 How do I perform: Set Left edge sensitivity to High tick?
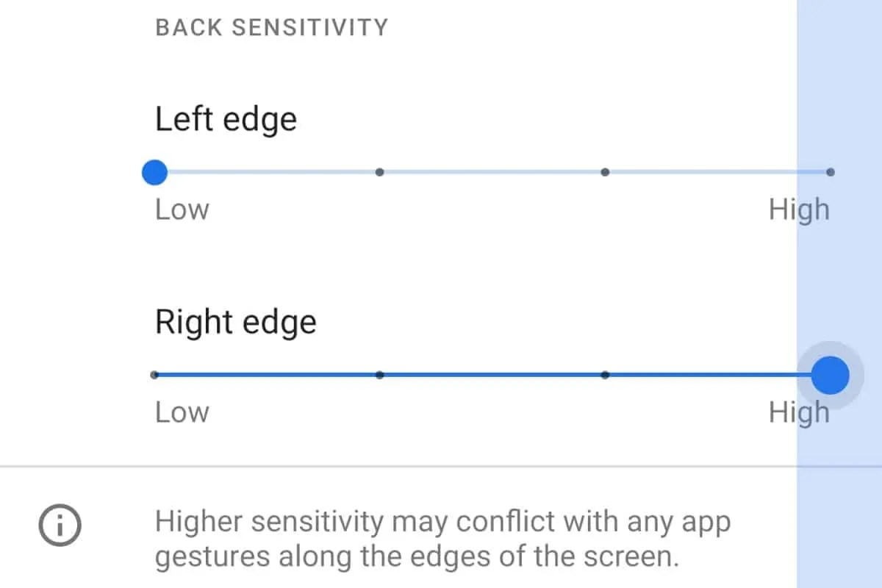click(x=831, y=171)
